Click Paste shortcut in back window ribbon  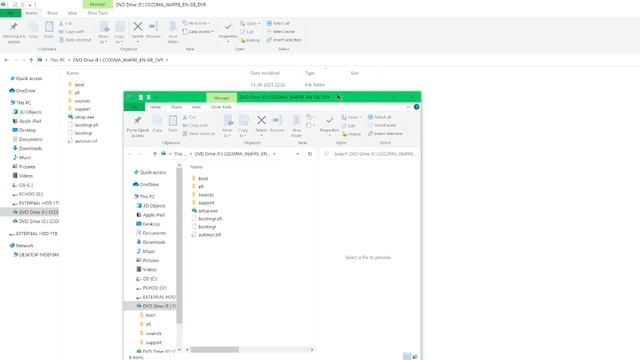75,40
